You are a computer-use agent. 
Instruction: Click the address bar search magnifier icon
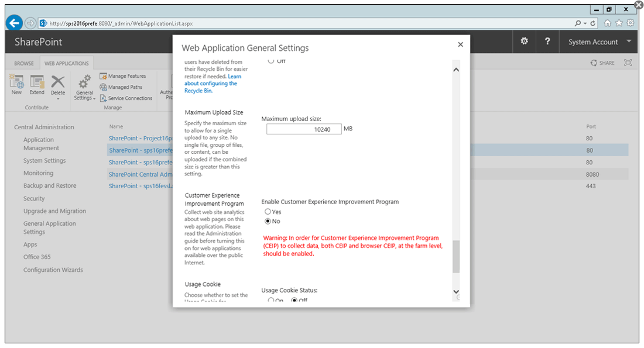tap(578, 23)
